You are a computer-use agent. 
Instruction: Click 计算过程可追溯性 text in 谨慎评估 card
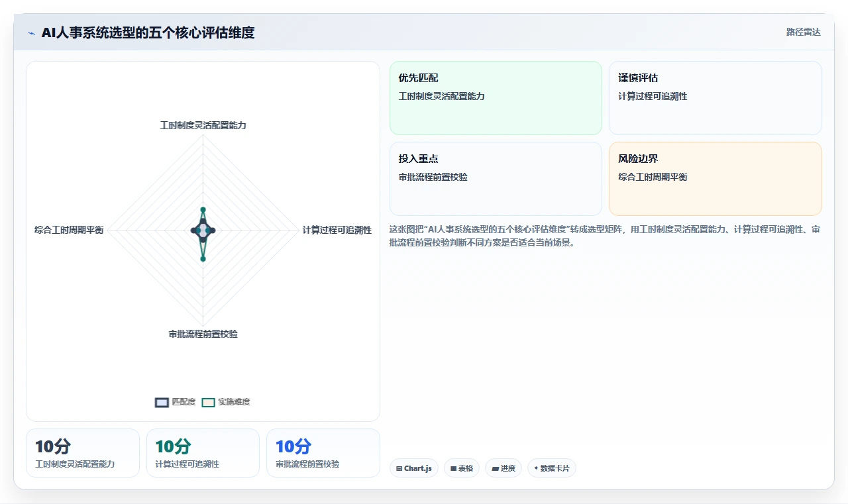pyautogui.click(x=653, y=96)
